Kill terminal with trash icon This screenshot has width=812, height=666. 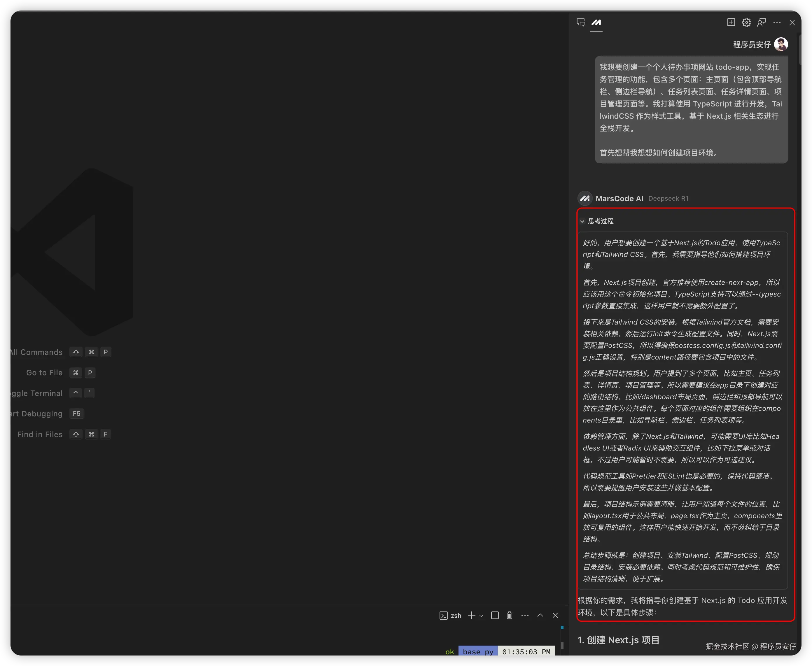pyautogui.click(x=510, y=615)
